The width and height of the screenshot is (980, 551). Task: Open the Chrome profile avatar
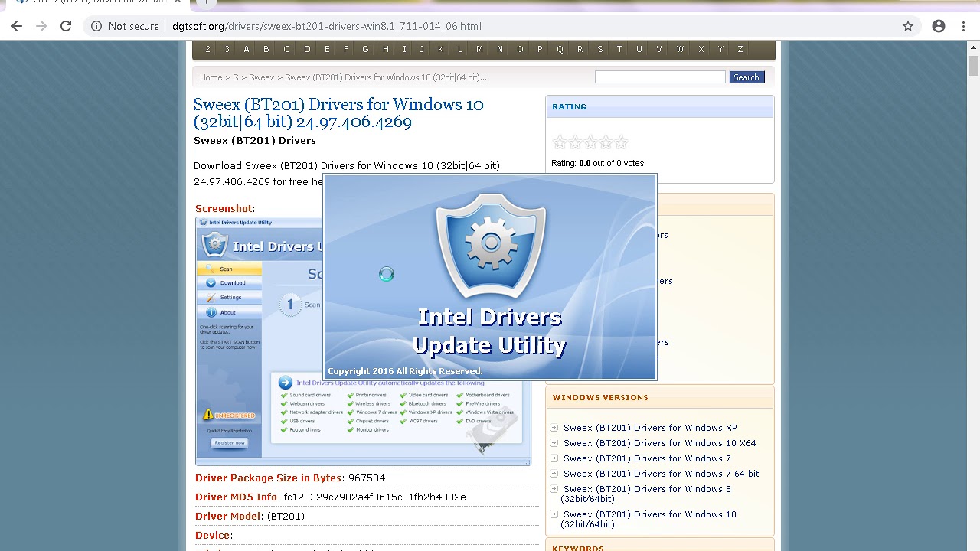(x=939, y=26)
